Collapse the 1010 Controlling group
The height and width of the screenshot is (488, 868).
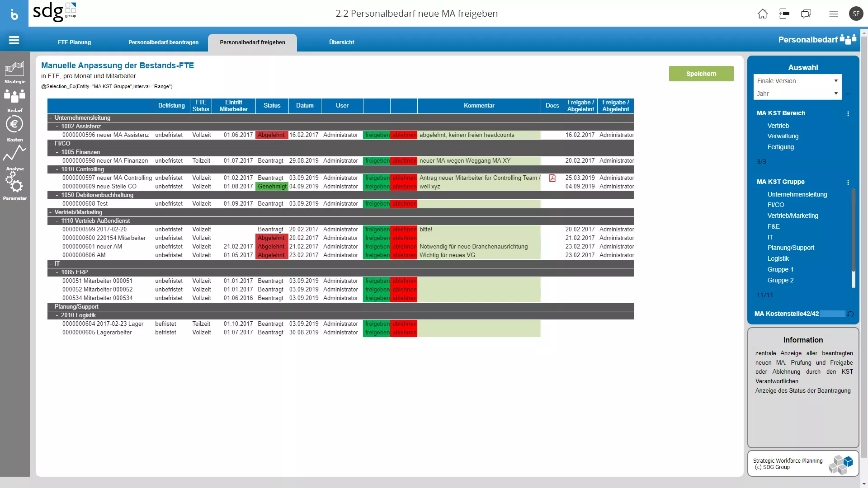[57, 169]
